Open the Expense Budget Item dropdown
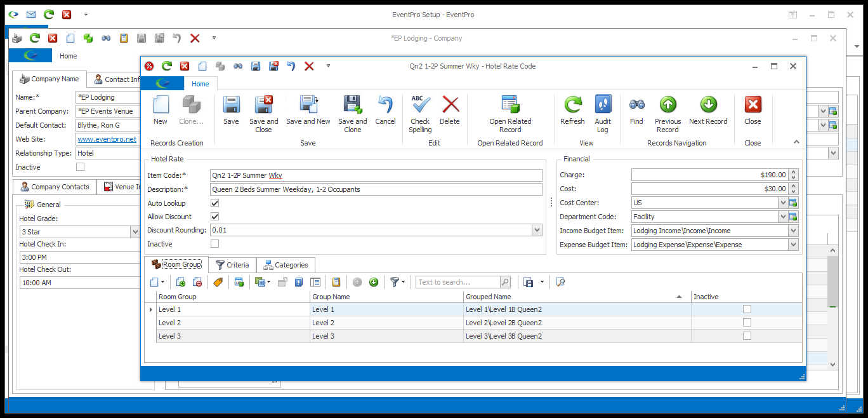 click(793, 245)
